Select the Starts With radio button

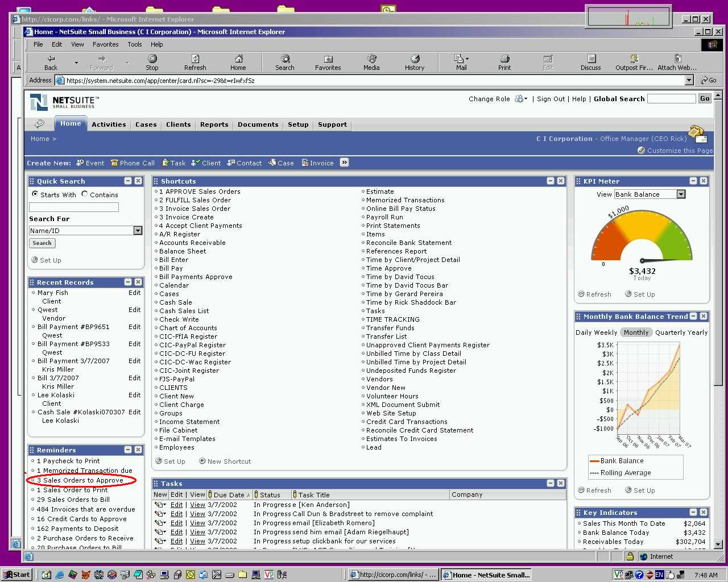[35, 194]
